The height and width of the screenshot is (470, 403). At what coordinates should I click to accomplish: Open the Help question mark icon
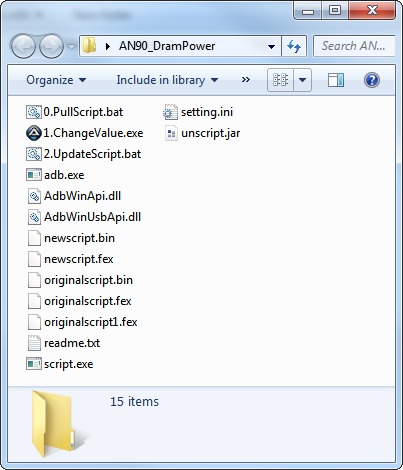tap(372, 80)
